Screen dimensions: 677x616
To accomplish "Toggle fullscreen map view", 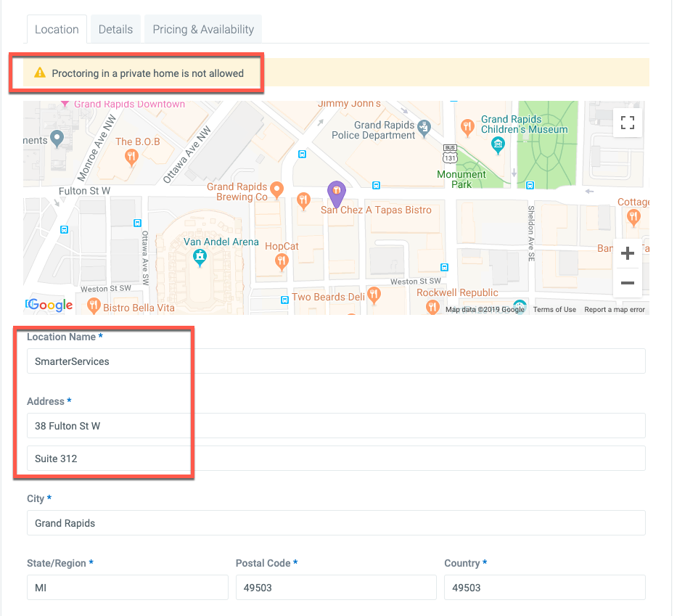I will point(628,123).
